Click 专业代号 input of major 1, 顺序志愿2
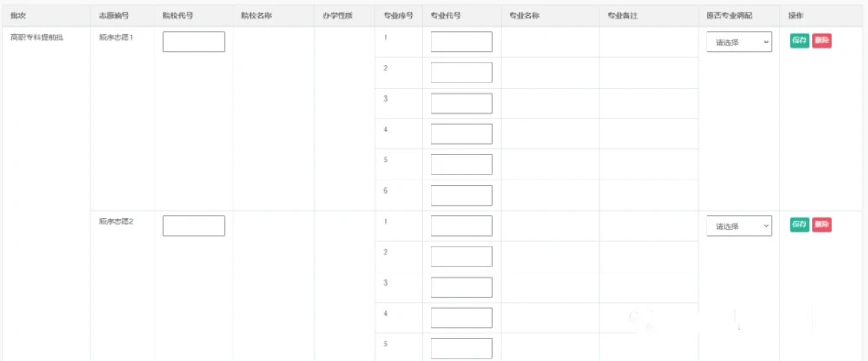 click(x=461, y=226)
